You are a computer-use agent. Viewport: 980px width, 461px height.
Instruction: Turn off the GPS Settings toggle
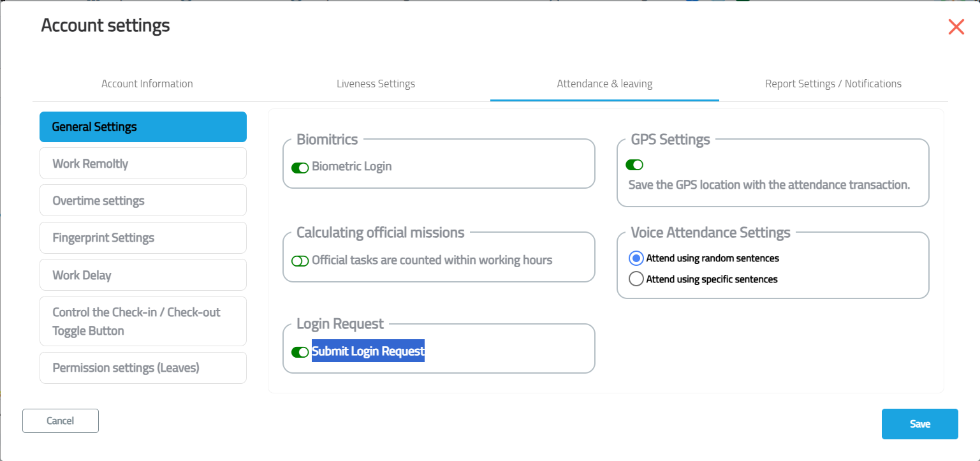click(634, 165)
